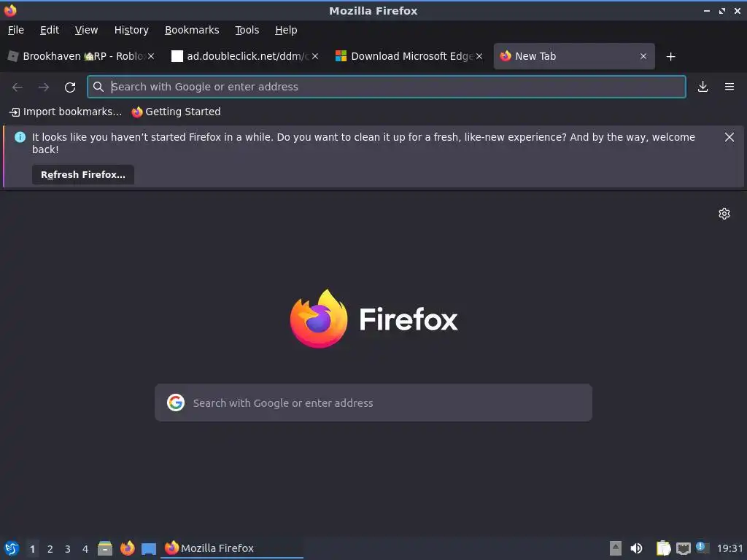Select Mozilla Firefox taskbar window button
Viewport: 747px width, 560px height.
(x=232, y=548)
